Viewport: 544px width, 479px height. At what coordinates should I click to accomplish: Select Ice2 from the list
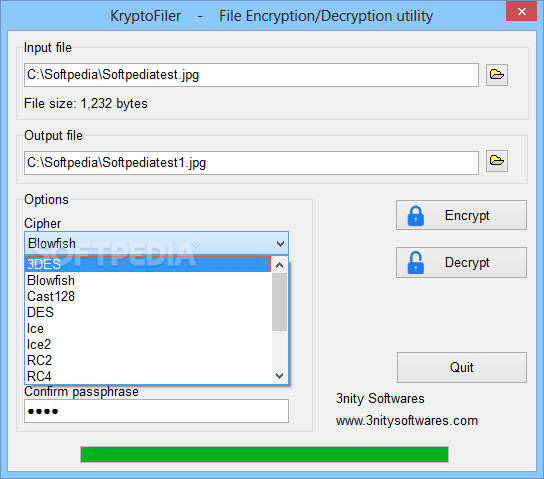148,344
